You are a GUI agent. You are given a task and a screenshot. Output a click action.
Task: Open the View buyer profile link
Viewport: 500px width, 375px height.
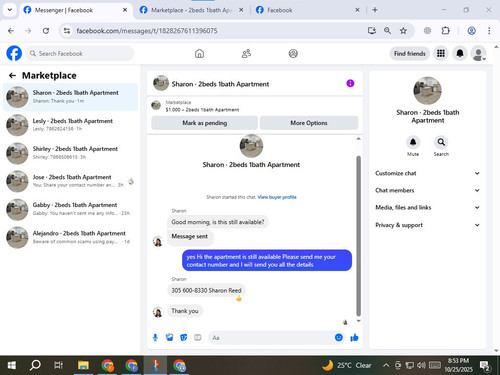277,197
